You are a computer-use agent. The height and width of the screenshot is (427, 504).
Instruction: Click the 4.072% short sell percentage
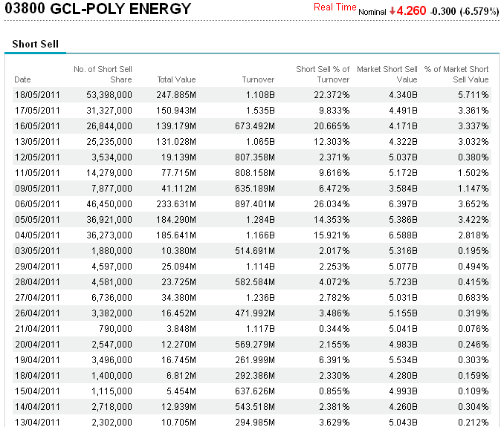[335, 282]
